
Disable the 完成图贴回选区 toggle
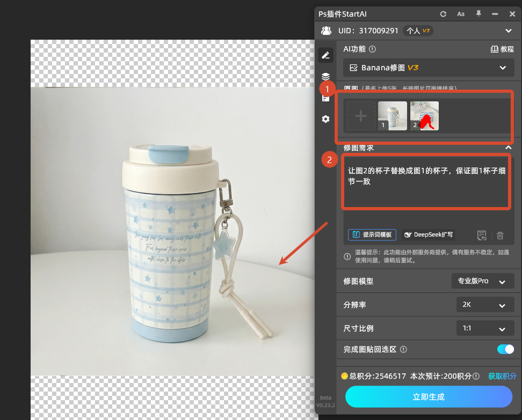tap(505, 349)
